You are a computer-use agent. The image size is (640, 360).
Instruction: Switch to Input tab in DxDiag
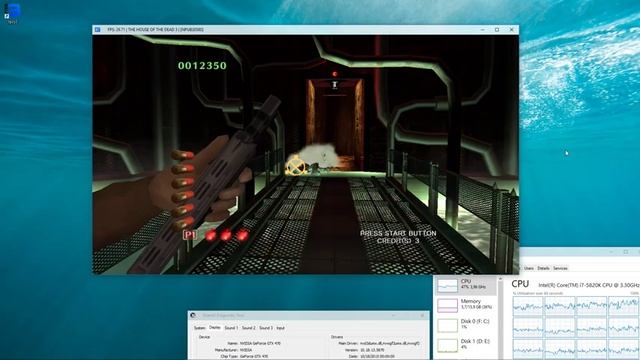pos(280,328)
